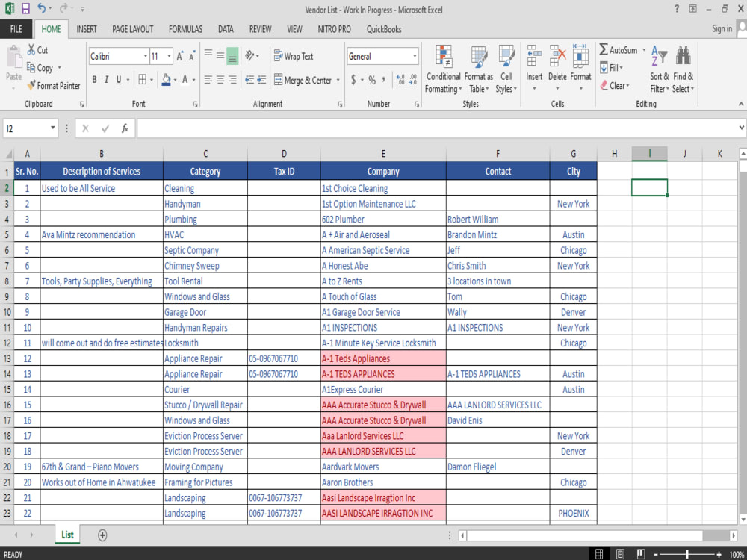Click Format as Table icon
The height and width of the screenshot is (560, 747).
pos(478,56)
